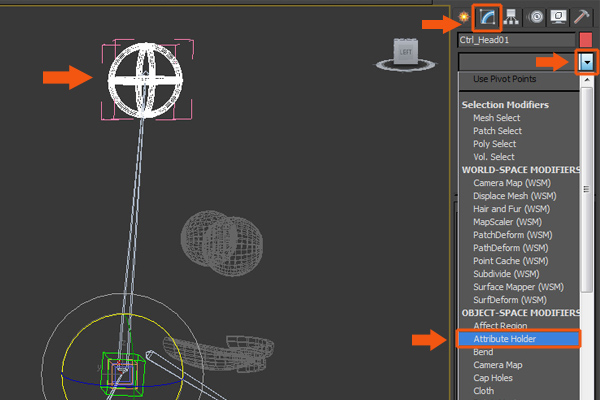
Task: Select the Affect Region modifier
Action: click(500, 326)
